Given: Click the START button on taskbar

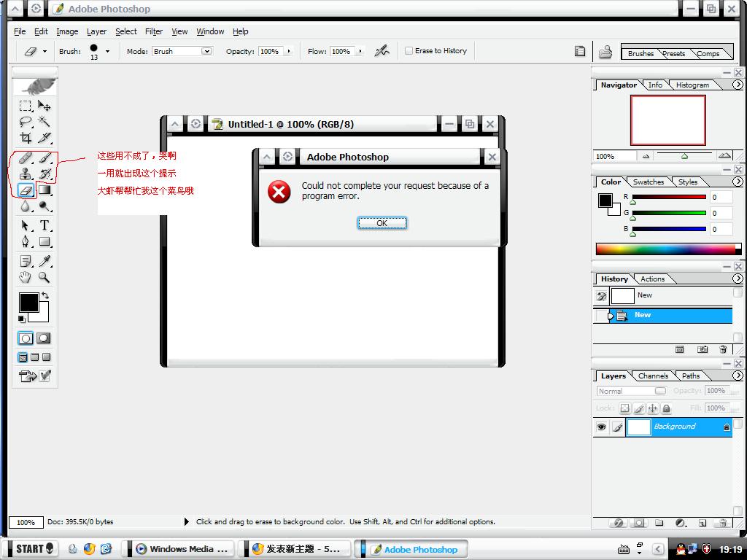Looking at the screenshot, I should point(32,548).
